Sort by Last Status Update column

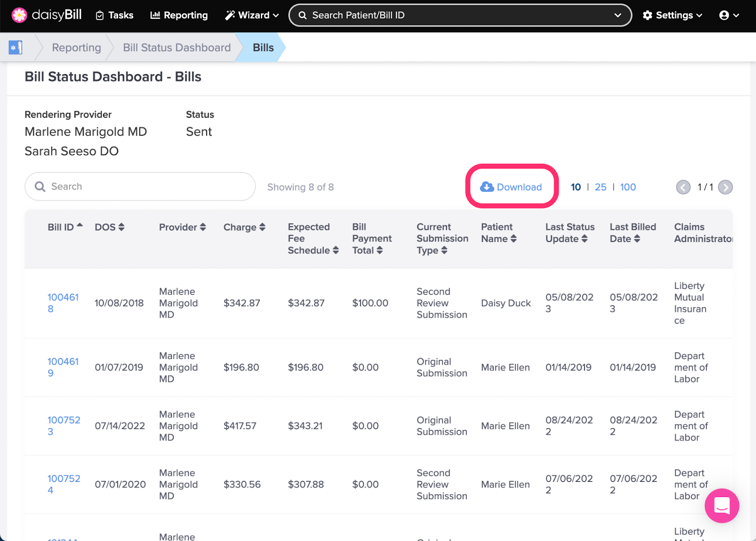pyautogui.click(x=570, y=232)
